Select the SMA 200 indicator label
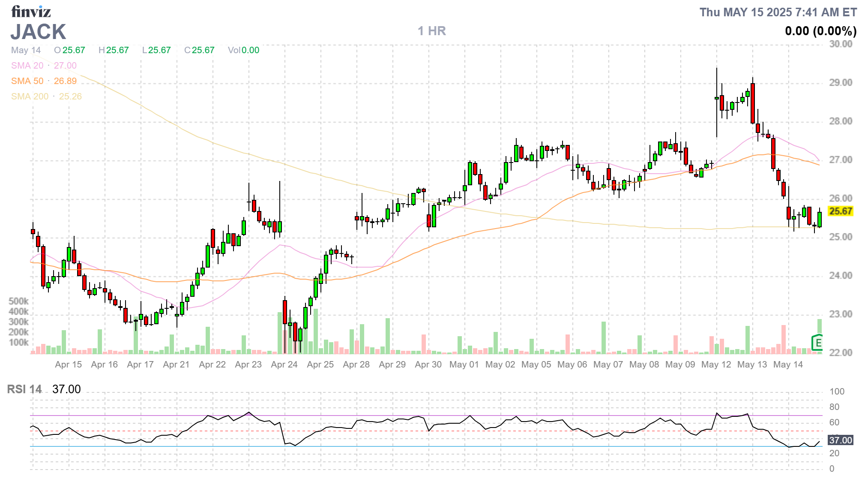Viewport: 868px width, 482px height. click(x=30, y=96)
